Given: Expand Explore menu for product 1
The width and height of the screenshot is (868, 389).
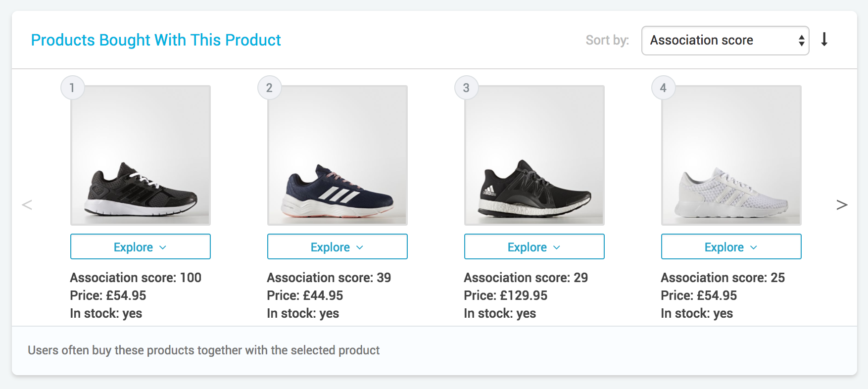Looking at the screenshot, I should click(140, 246).
